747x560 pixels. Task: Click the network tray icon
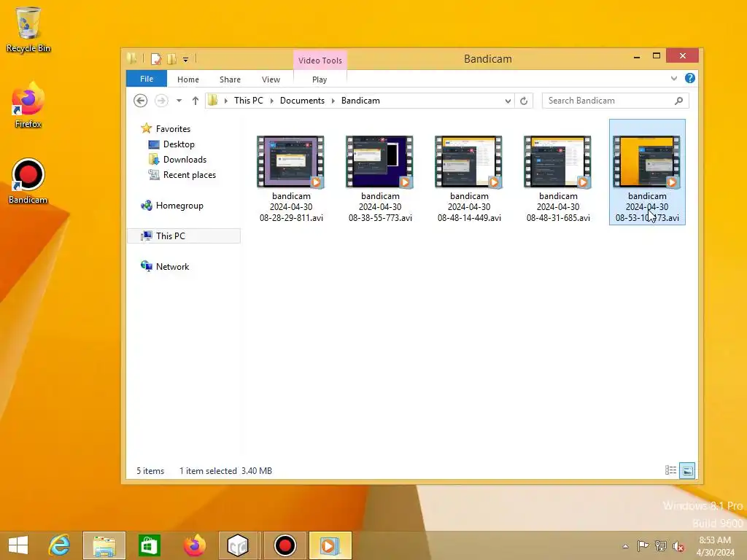click(x=661, y=546)
